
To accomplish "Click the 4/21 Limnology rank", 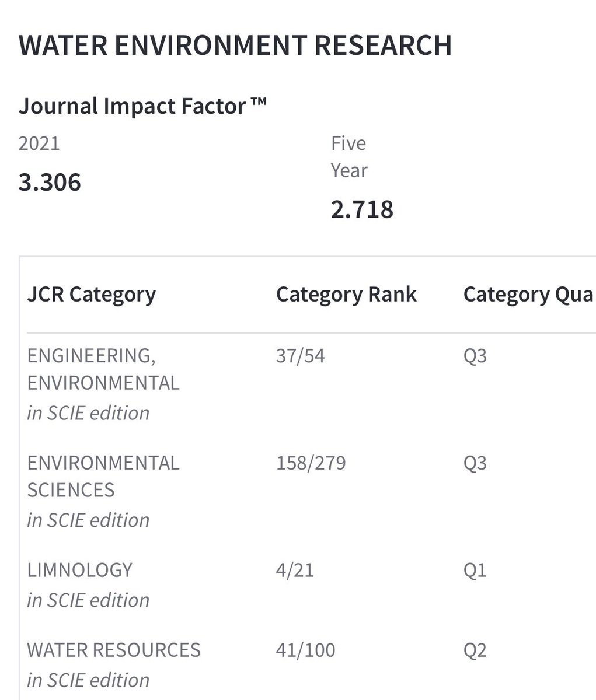I will (295, 570).
